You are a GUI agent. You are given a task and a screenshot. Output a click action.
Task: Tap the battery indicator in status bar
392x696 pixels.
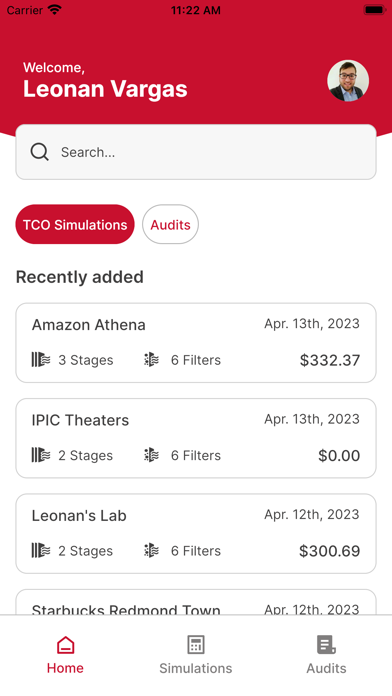tap(375, 10)
